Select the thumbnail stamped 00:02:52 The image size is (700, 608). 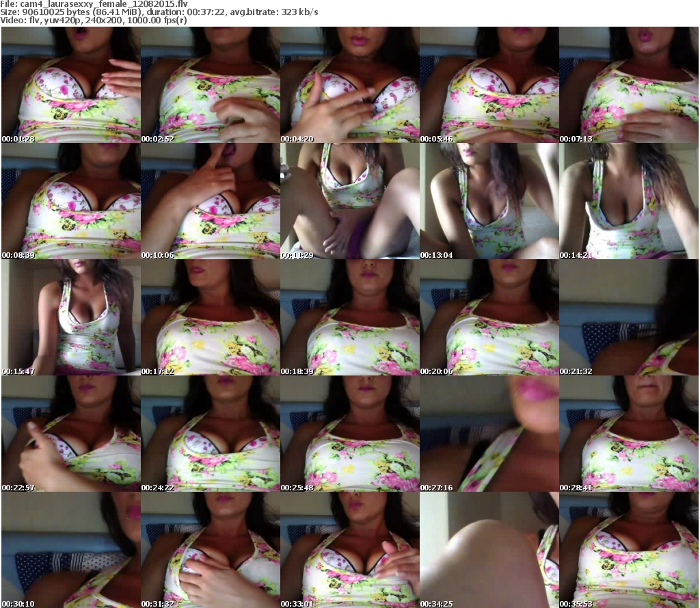coord(211,85)
